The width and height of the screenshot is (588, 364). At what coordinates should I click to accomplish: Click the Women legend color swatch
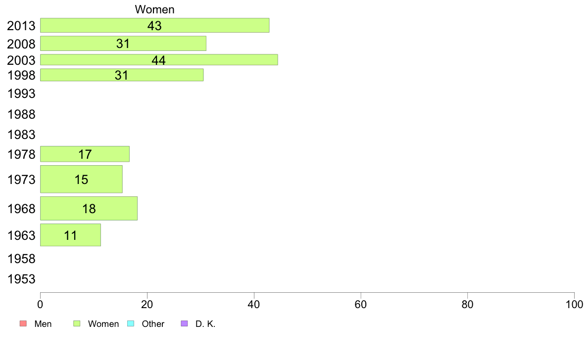click(x=77, y=323)
